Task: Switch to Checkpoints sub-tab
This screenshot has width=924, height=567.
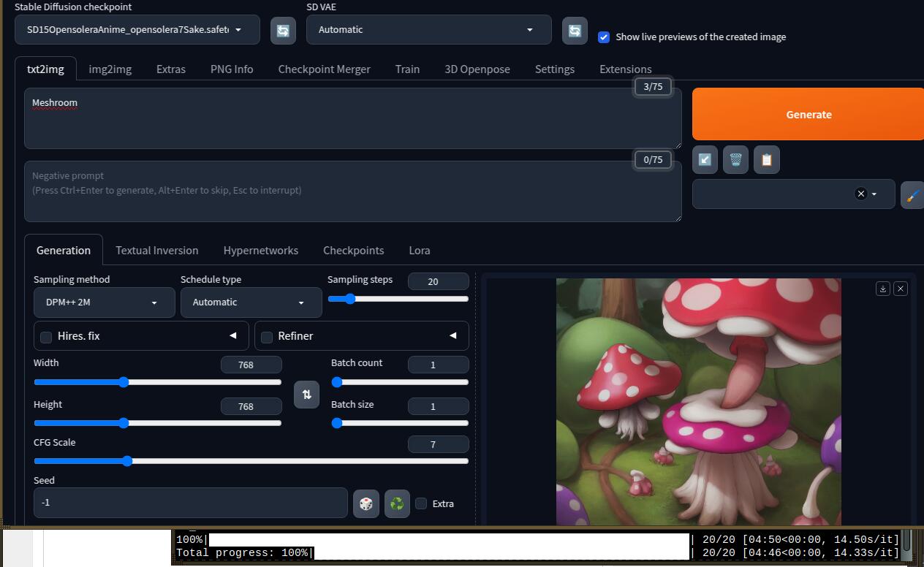Action: (x=354, y=251)
